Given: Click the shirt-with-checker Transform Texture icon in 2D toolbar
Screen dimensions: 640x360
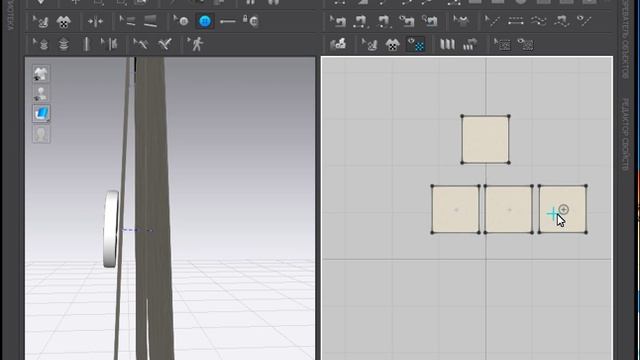Looking at the screenshot, I should click(x=392, y=44).
